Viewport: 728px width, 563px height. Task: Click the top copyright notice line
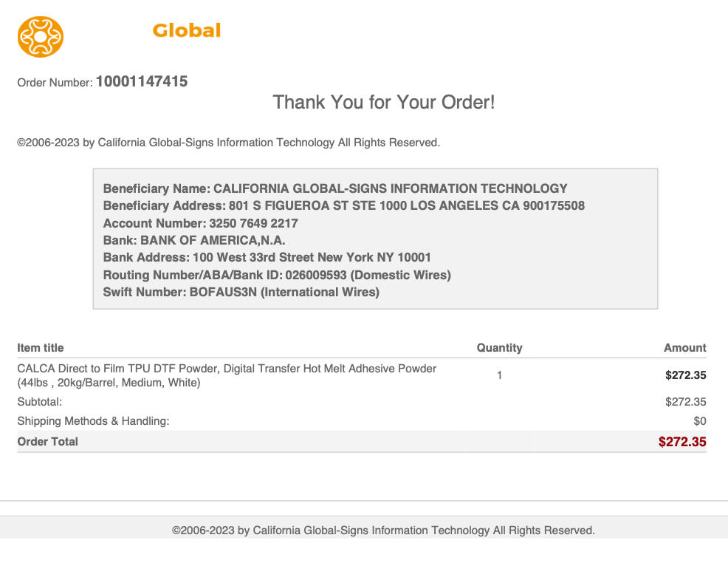tap(228, 142)
